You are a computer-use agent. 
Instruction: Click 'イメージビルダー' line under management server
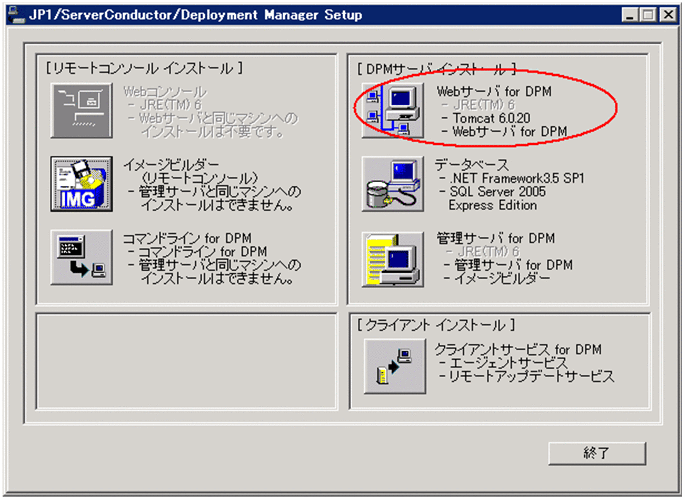click(502, 278)
